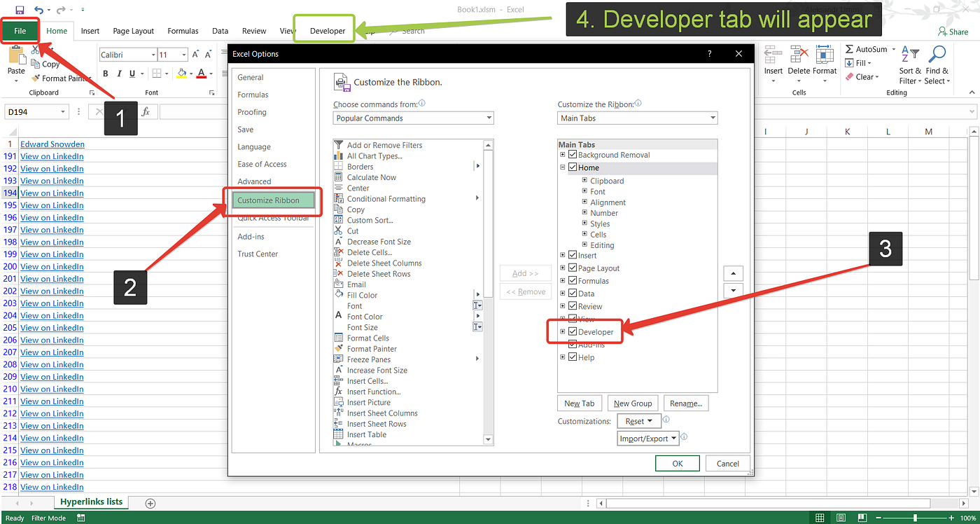The image size is (980, 524).
Task: Enable the Developer tab checkbox
Action: [x=572, y=331]
